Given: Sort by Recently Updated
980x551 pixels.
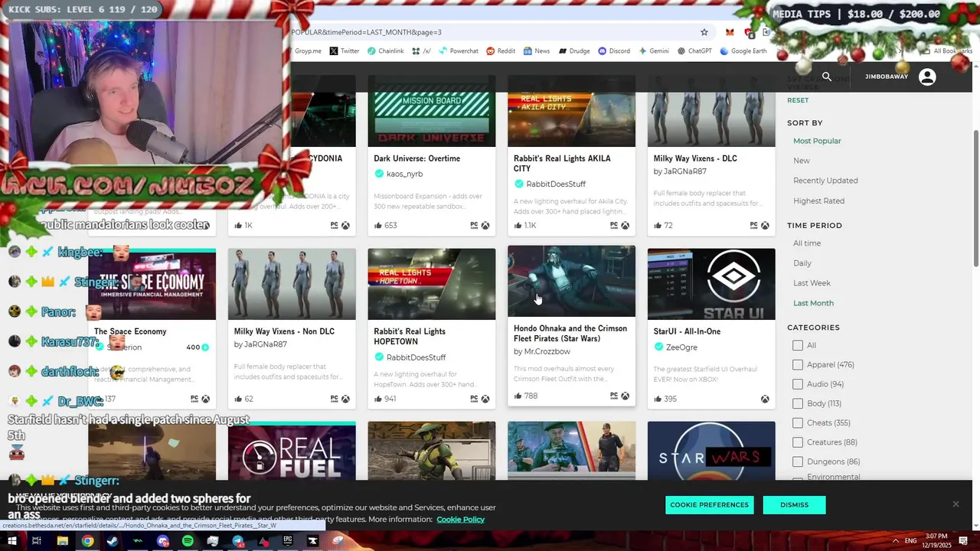Looking at the screenshot, I should tap(825, 181).
